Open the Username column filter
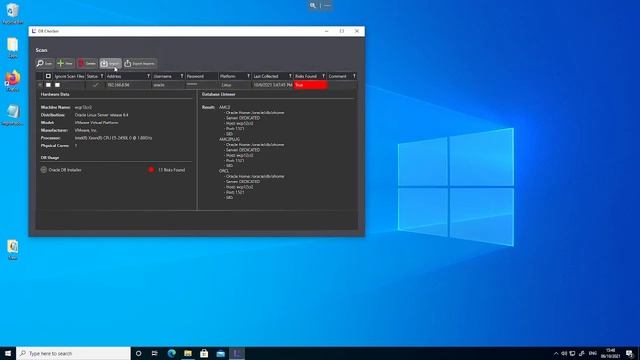Viewport: 640px width, 360px height. point(182,76)
